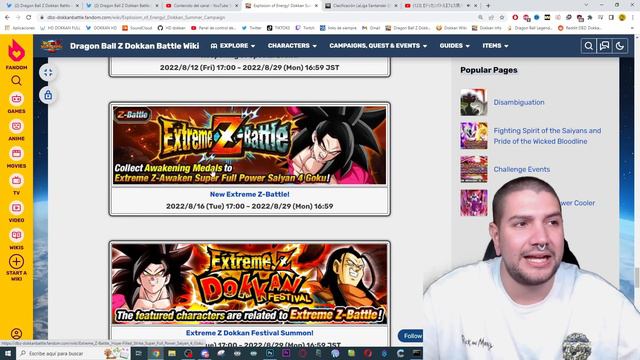Viewport: 640px width, 360px height.
Task: Click the wiki header search magnifier
Action: pyautogui.click(x=589, y=46)
